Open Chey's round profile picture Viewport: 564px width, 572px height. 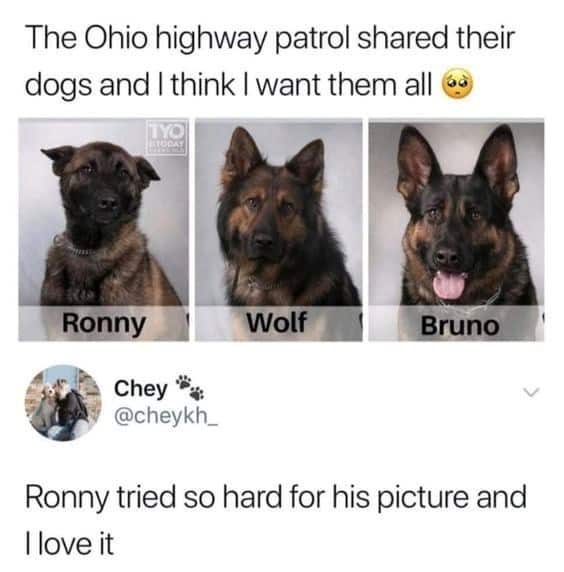[x=63, y=403]
